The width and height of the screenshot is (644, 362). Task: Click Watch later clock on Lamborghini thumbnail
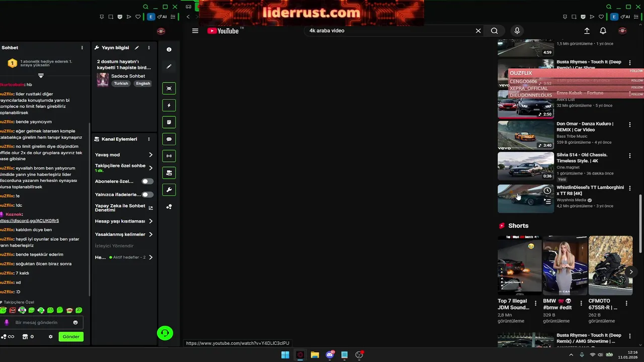pos(547,191)
